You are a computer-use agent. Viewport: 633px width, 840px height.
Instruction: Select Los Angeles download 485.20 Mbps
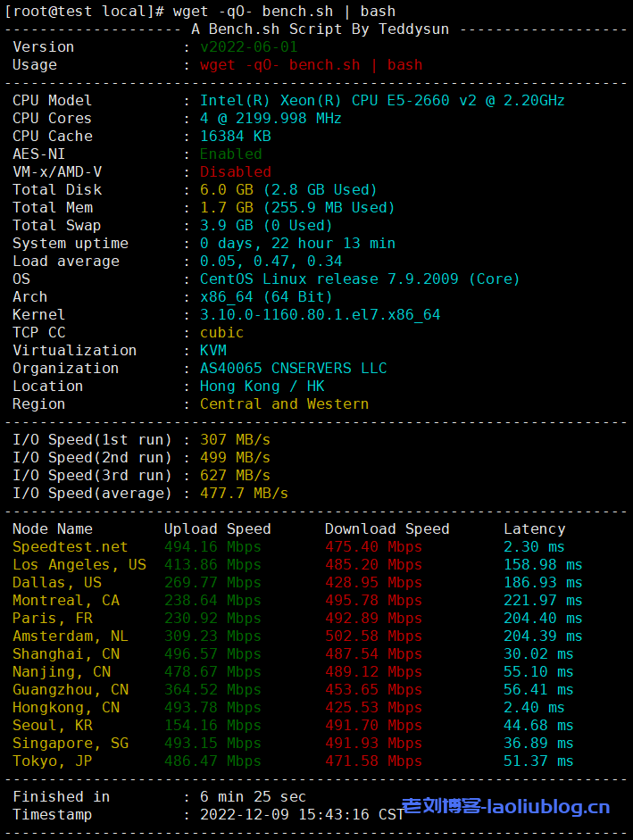pos(373,565)
